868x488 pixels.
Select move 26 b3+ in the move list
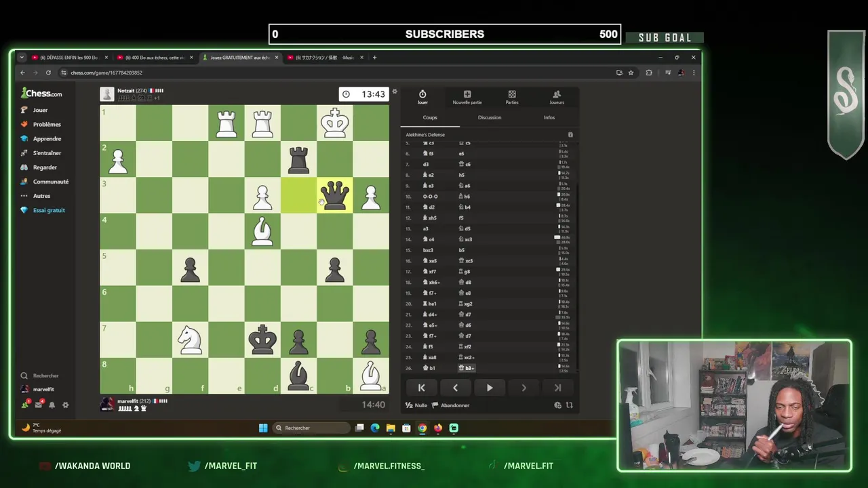tap(467, 368)
